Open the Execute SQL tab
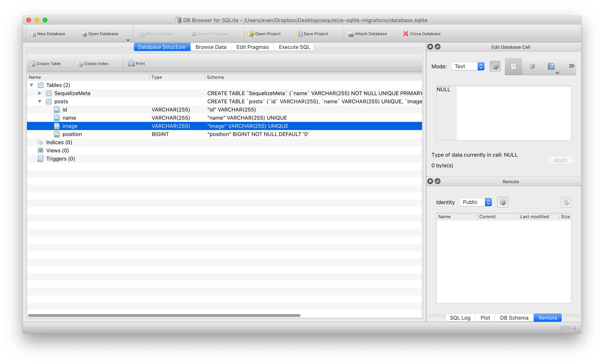The height and width of the screenshot is (364, 604). point(294,47)
